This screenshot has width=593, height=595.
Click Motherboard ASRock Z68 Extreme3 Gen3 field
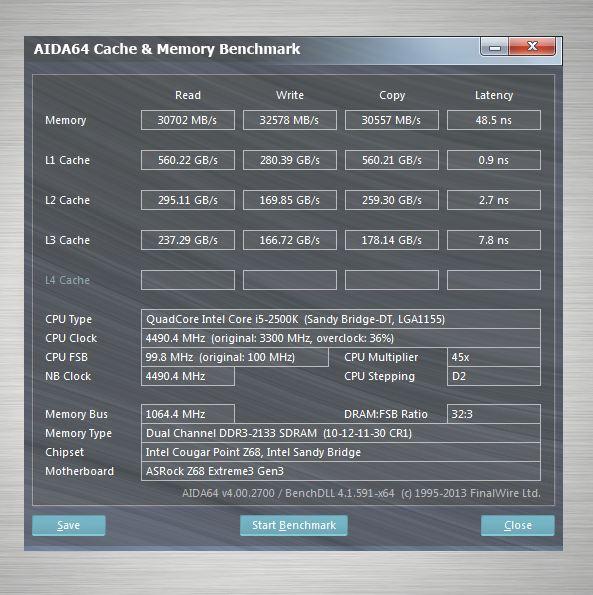(x=341, y=471)
